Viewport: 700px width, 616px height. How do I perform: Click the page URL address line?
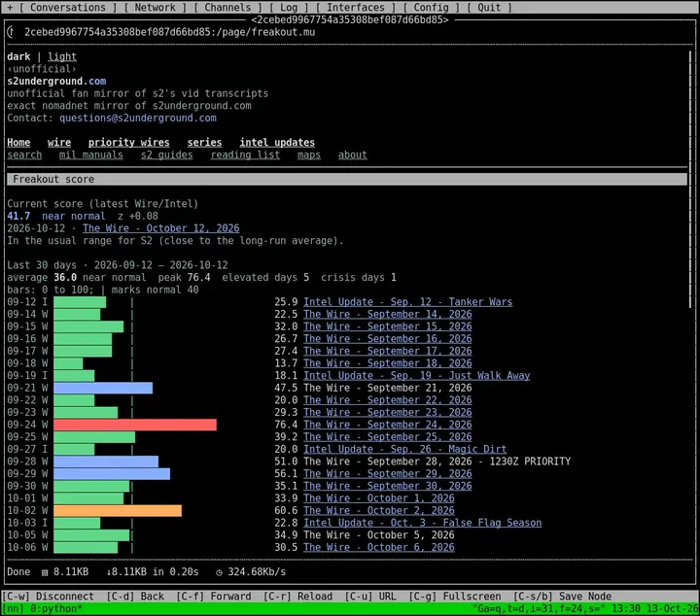tap(169, 32)
